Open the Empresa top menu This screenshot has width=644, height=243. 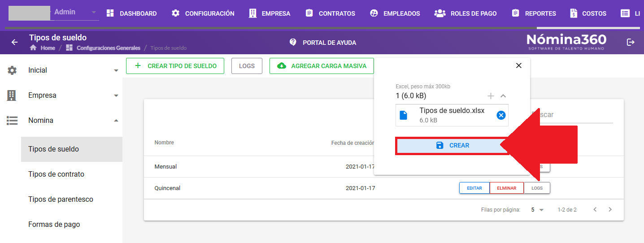[269, 13]
